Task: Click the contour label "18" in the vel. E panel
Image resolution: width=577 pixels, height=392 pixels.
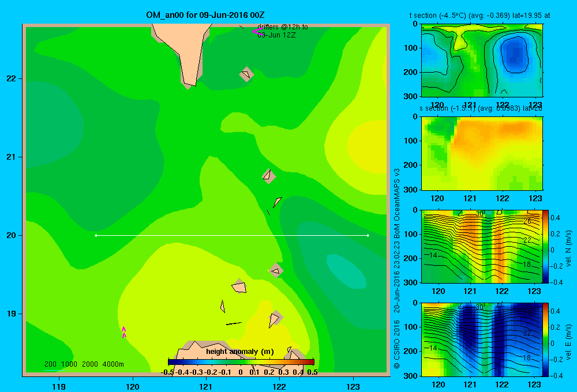Action: coord(527,358)
